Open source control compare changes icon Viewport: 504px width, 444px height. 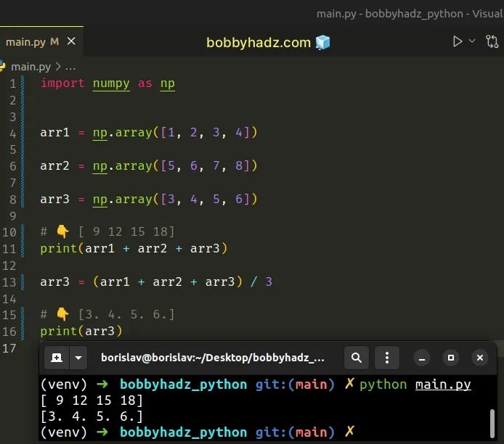tap(492, 42)
